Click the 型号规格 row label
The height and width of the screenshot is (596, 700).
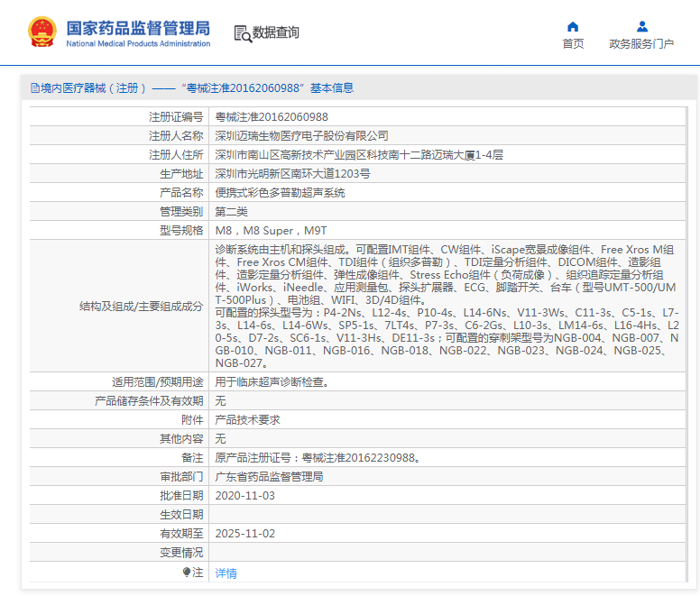(181, 231)
